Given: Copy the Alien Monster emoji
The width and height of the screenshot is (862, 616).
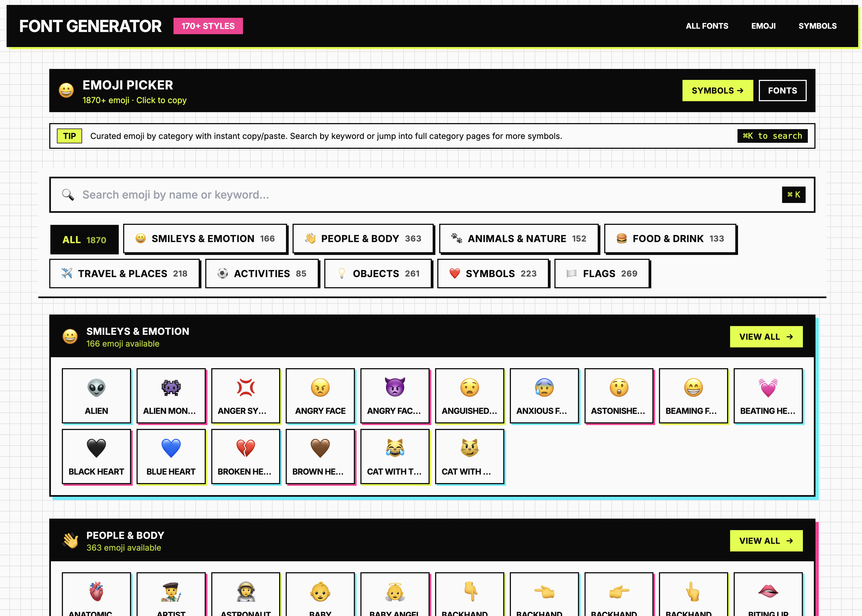Looking at the screenshot, I should tap(171, 396).
